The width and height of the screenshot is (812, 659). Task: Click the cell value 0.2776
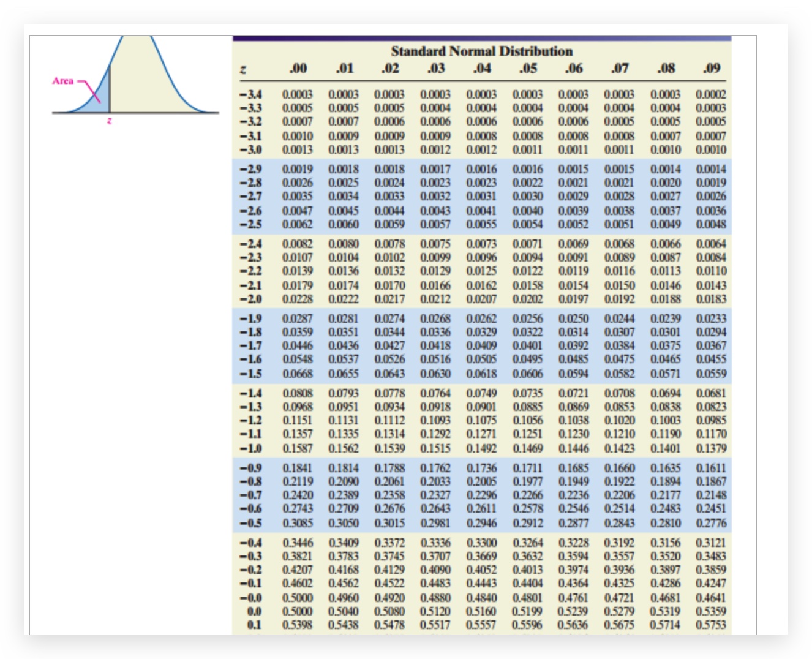(712, 523)
